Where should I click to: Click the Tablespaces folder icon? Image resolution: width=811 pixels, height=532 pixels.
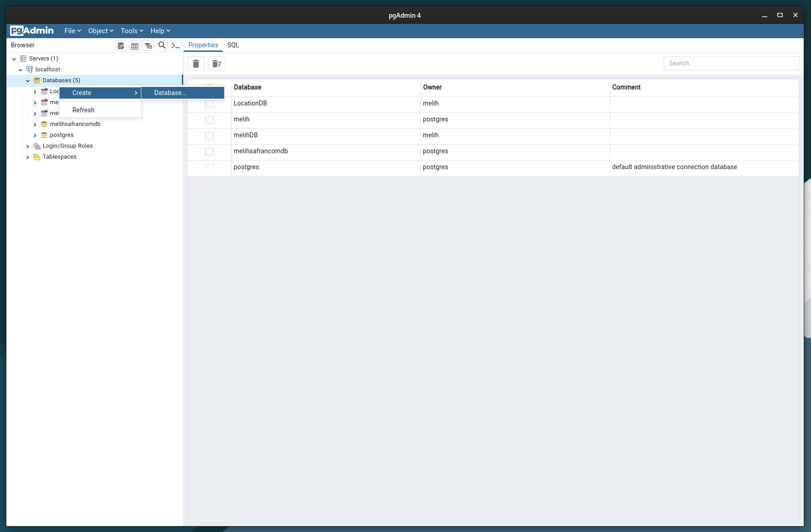pyautogui.click(x=37, y=157)
